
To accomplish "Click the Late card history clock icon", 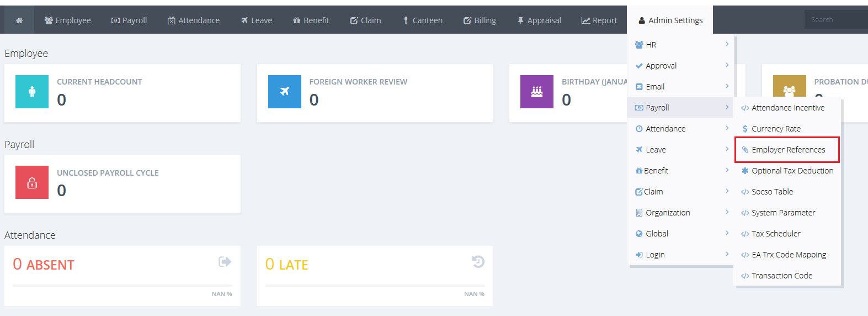I will pos(478,262).
